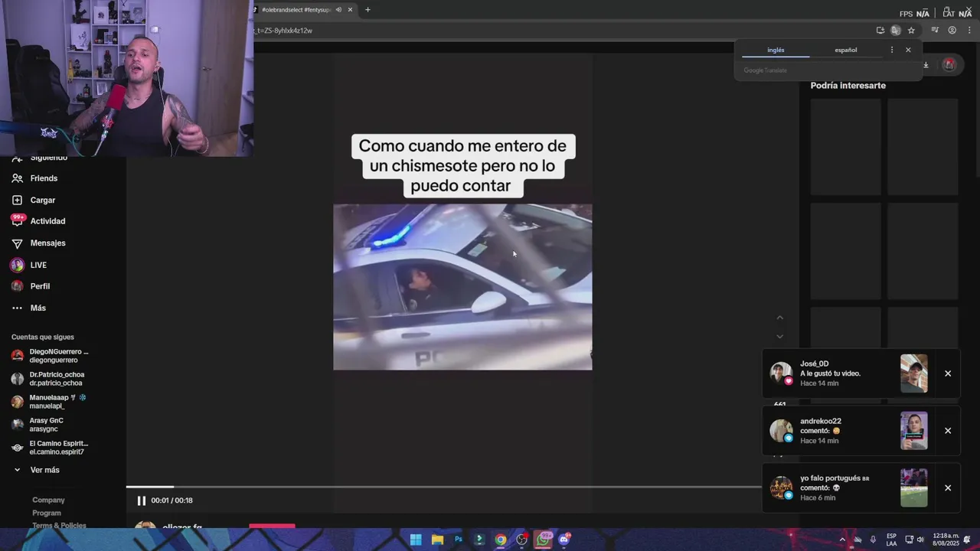Open Dr.Patricio_ochoa followed account
This screenshot has width=980, height=551.
pyautogui.click(x=48, y=379)
